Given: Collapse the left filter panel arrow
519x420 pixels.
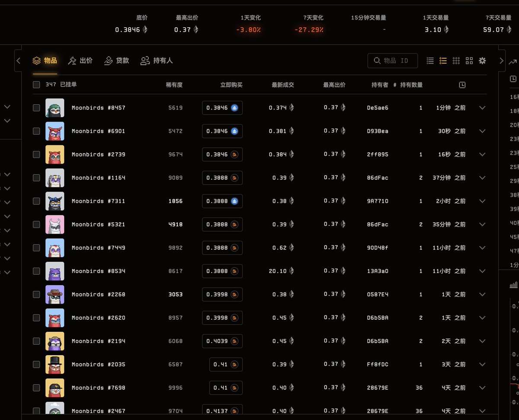Looking at the screenshot, I should 18,61.
